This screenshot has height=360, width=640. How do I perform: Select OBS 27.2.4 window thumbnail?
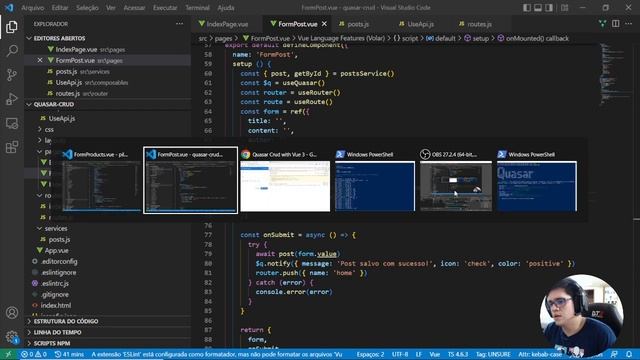[456, 180]
